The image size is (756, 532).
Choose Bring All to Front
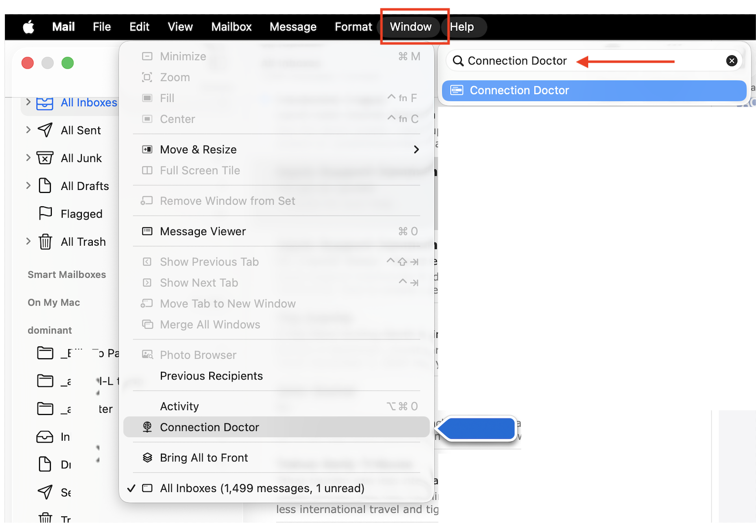click(276, 457)
